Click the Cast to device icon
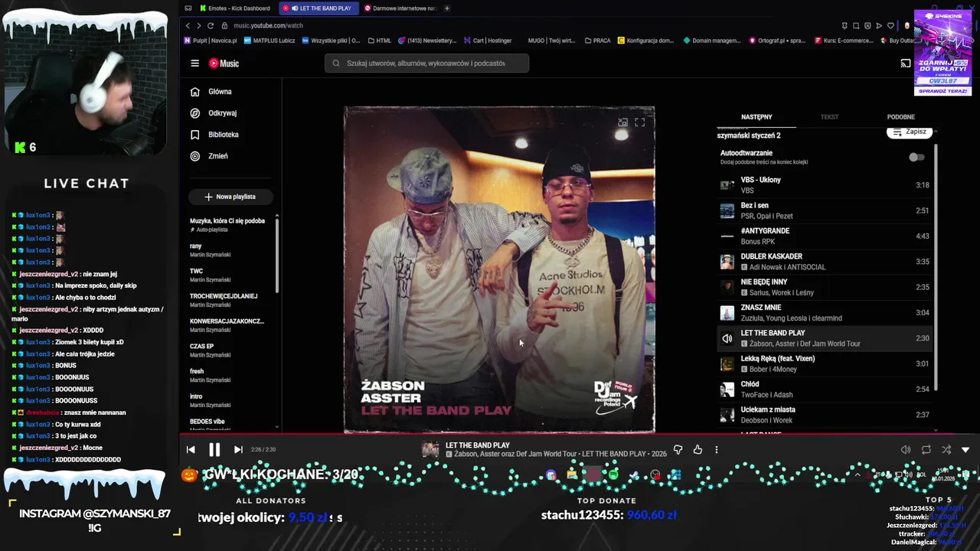 [906, 64]
